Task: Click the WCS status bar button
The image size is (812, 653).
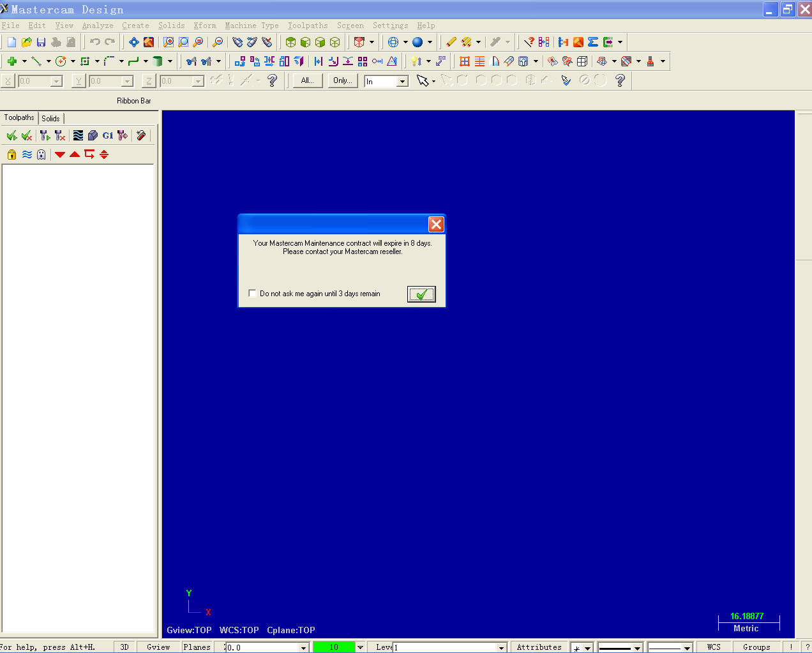Action: (x=714, y=647)
